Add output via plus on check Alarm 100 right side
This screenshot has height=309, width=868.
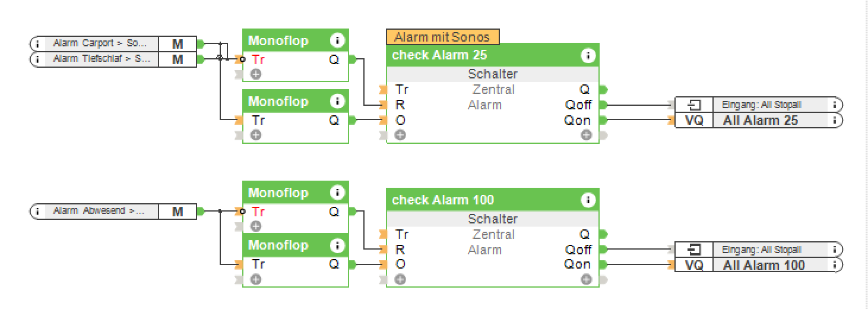coord(587,279)
